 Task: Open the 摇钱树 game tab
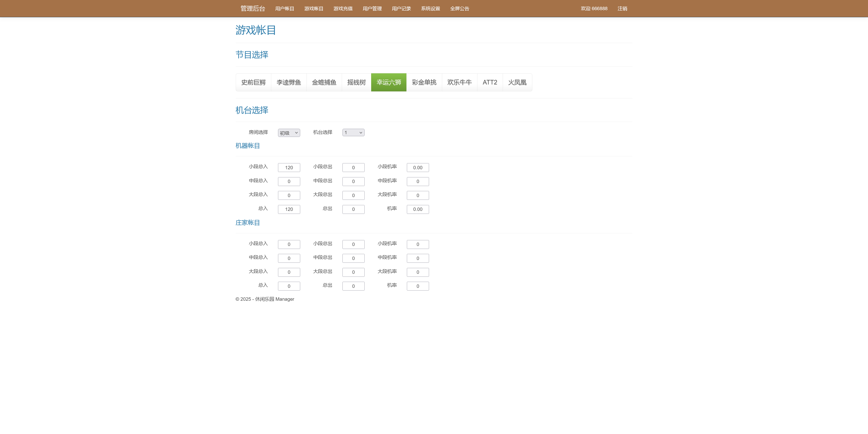pos(356,82)
